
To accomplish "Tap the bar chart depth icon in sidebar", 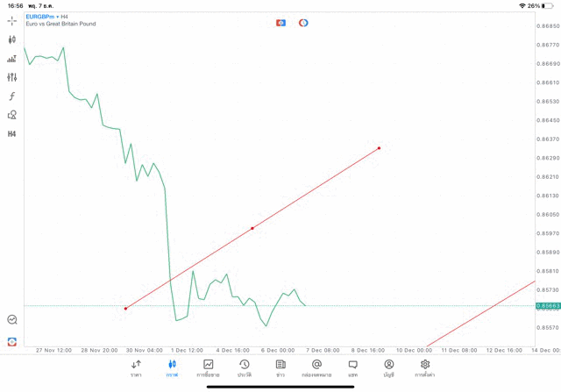I will click(12, 59).
